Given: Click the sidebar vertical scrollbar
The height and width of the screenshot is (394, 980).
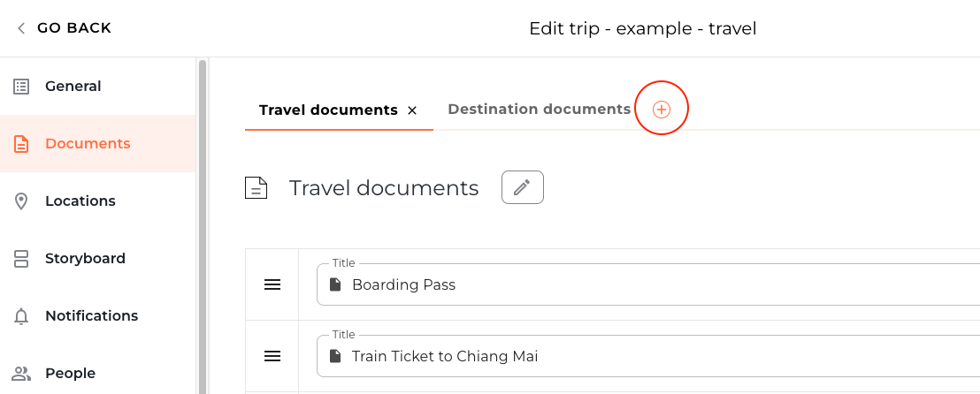Looking at the screenshot, I should [203, 221].
